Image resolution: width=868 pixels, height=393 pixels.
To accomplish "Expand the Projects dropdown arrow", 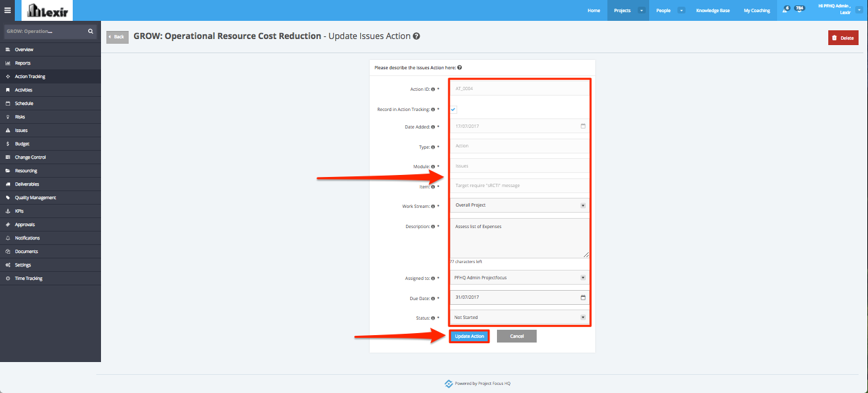I will (642, 11).
